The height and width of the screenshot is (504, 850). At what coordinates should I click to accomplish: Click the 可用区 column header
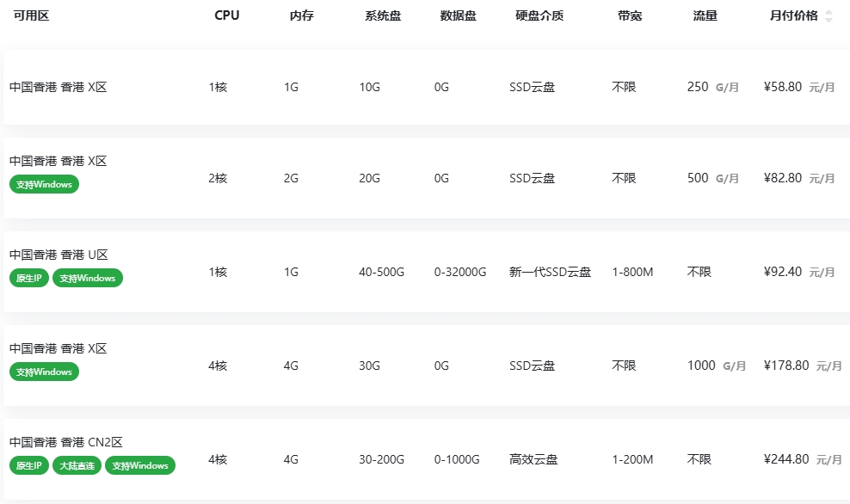coord(32,15)
